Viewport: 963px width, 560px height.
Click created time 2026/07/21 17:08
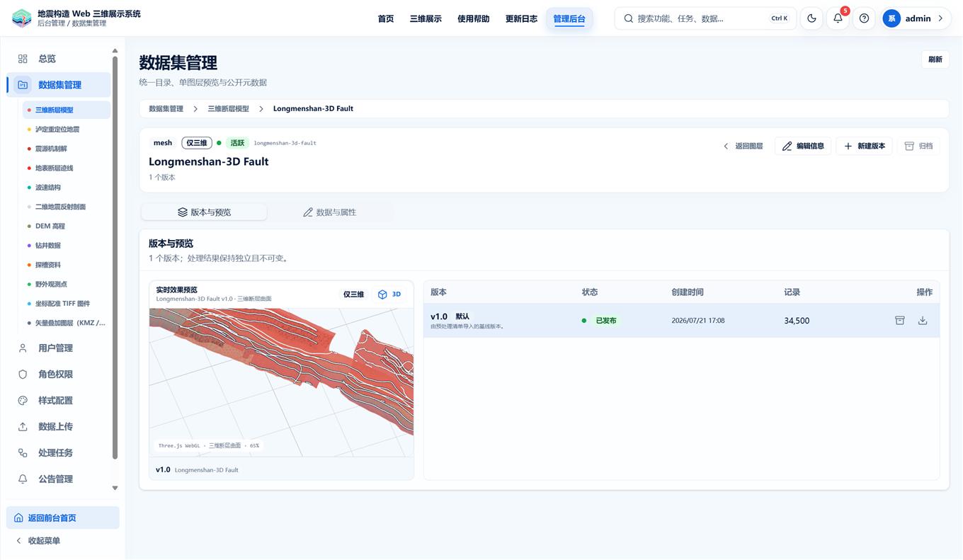[697, 321]
